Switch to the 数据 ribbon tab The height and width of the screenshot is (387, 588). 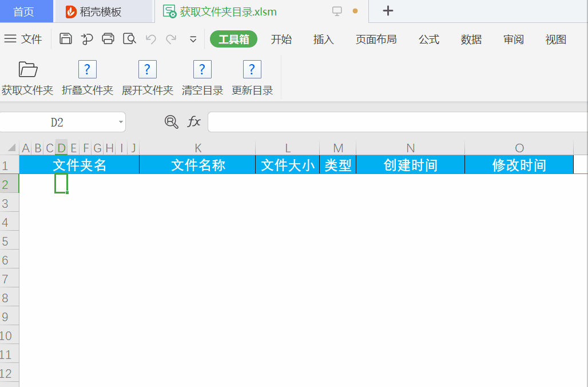coord(471,40)
